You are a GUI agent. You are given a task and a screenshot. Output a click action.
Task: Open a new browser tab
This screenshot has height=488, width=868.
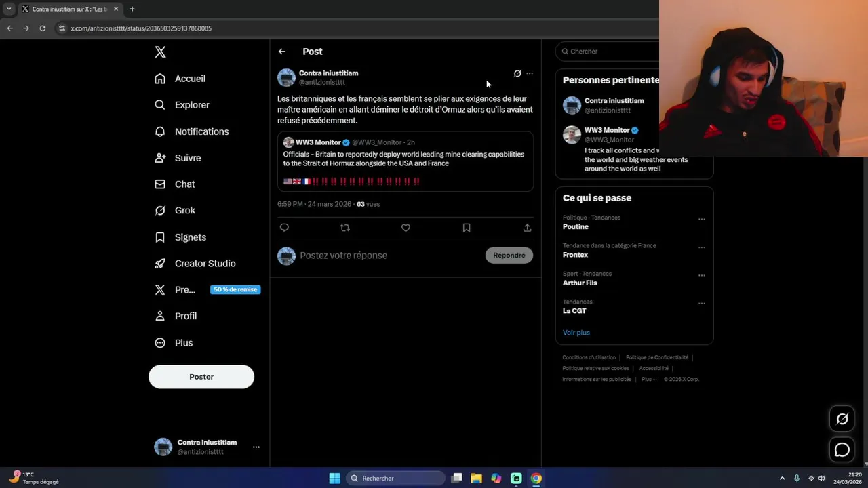coord(132,9)
